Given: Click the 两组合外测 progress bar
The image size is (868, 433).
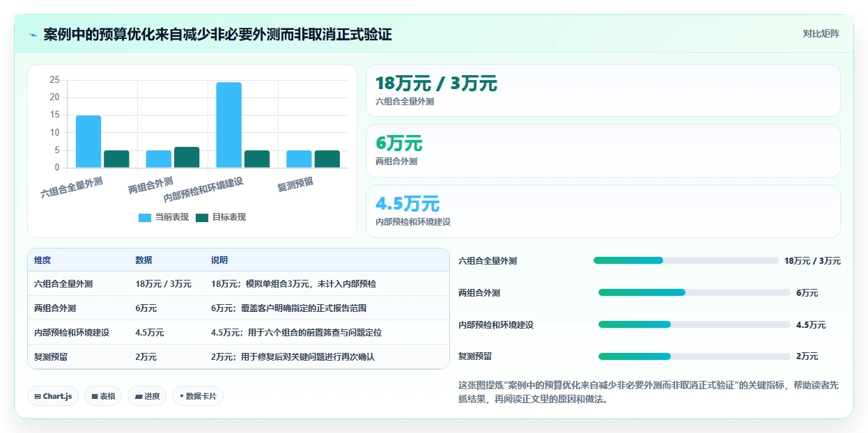Looking at the screenshot, I should click(695, 292).
